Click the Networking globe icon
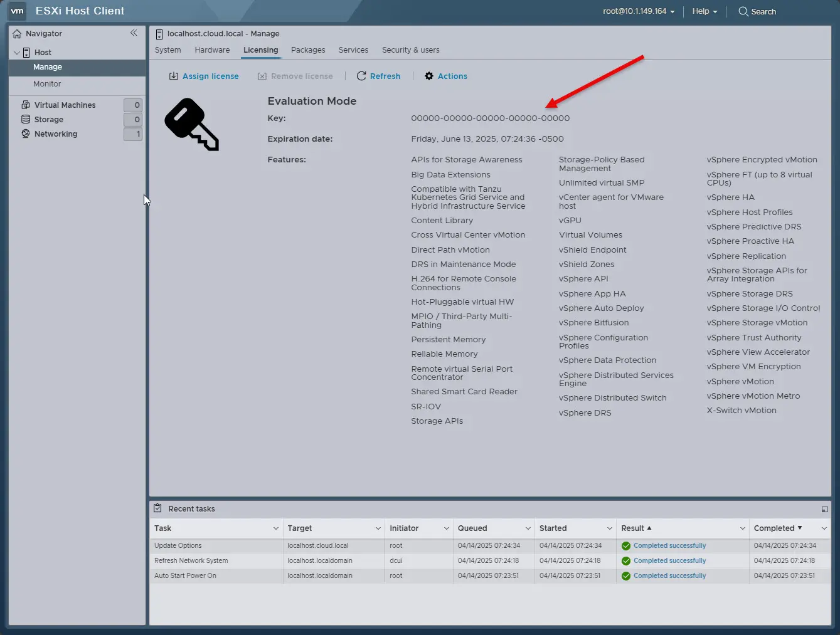 26,134
